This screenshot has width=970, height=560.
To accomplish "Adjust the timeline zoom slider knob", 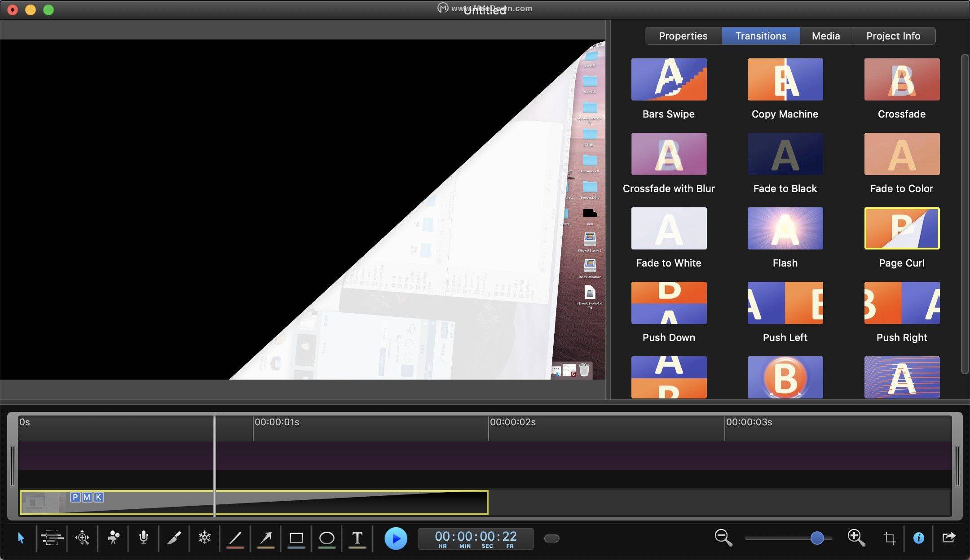I will pyautogui.click(x=817, y=538).
